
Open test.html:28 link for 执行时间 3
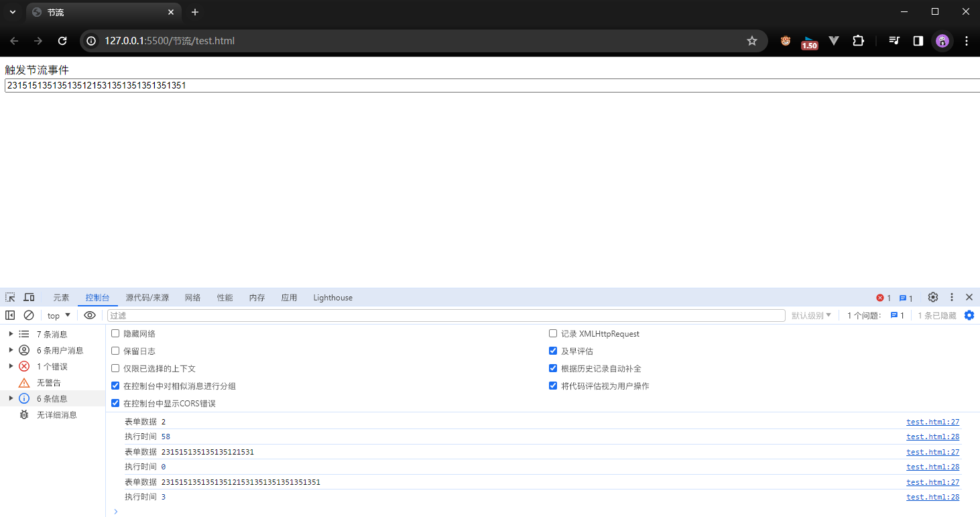[x=933, y=497]
